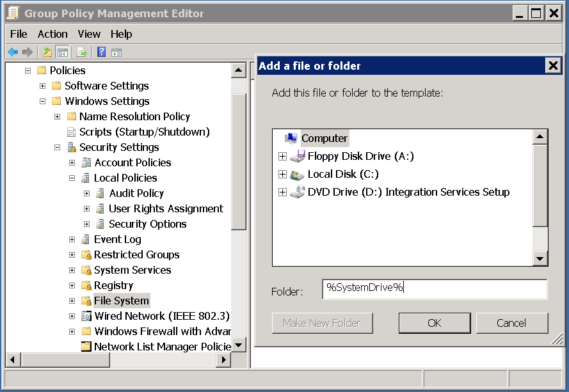Click dialog folder list scroll-down arrow
The width and height of the screenshot is (569, 392).
[x=540, y=258]
